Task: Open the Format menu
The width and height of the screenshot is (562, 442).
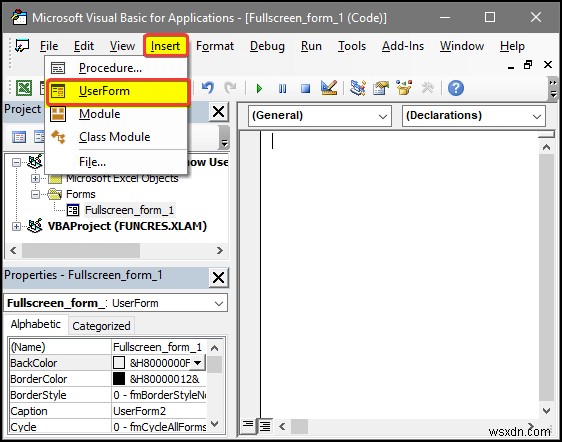Action: tap(215, 46)
